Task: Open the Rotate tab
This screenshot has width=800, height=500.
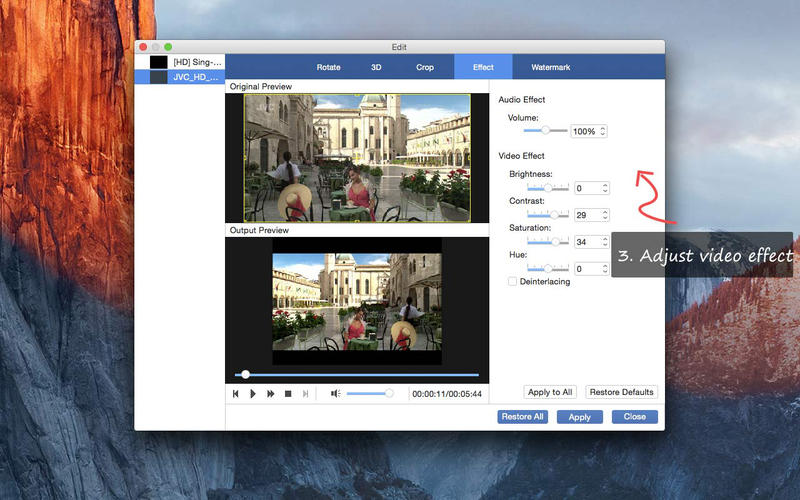Action: click(329, 67)
